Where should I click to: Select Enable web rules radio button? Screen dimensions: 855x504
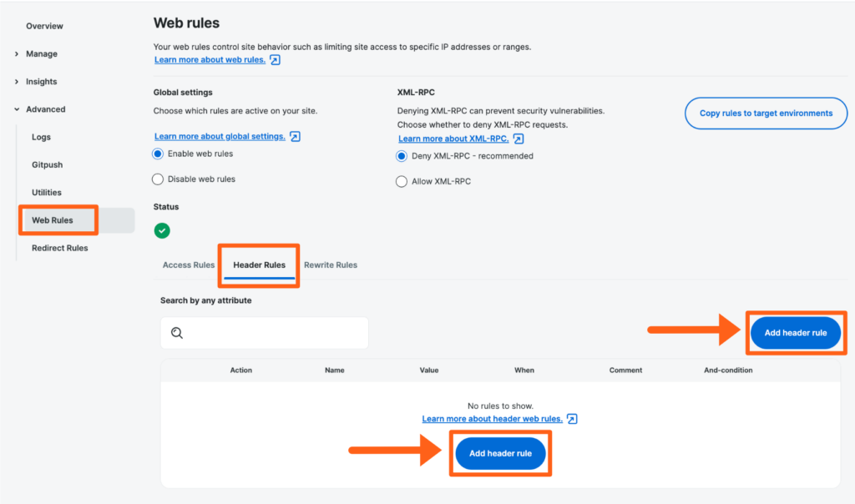pos(158,154)
